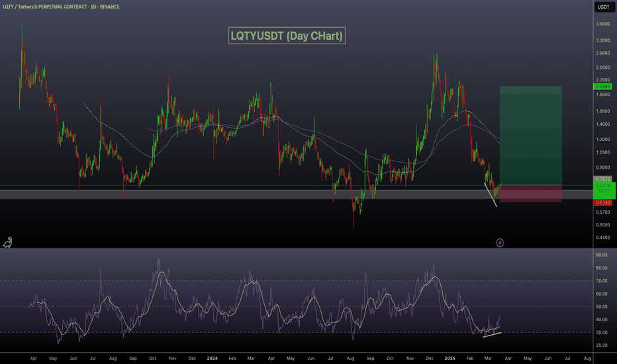Click the gray 0.7518 price label
Screen dimensions: 617x364
(x=602, y=179)
